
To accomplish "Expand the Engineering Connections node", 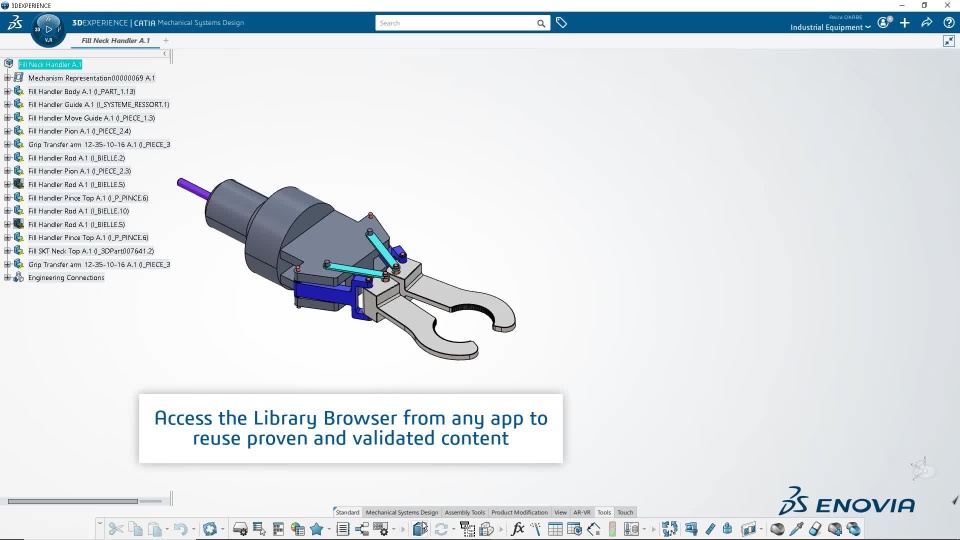I will tap(7, 277).
